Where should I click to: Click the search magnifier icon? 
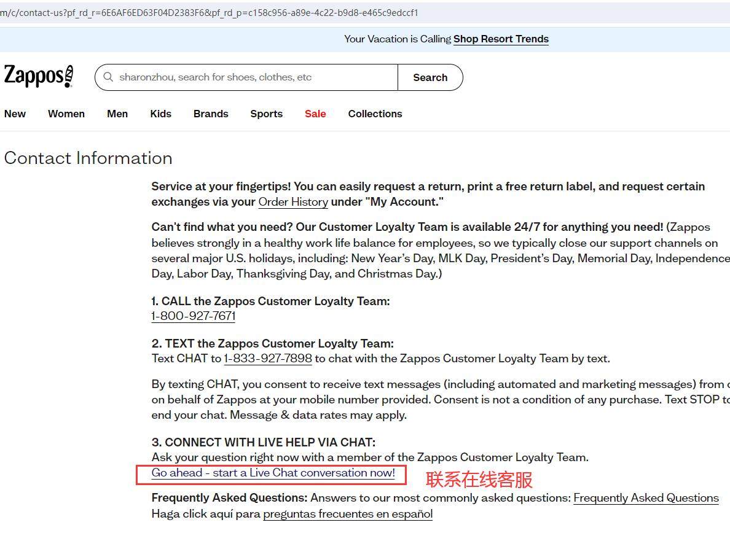[x=108, y=77]
